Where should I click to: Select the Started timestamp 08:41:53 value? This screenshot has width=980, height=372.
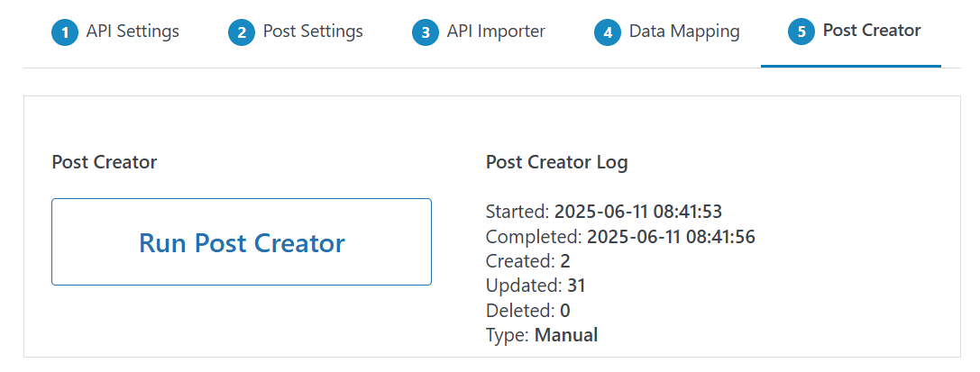(638, 213)
